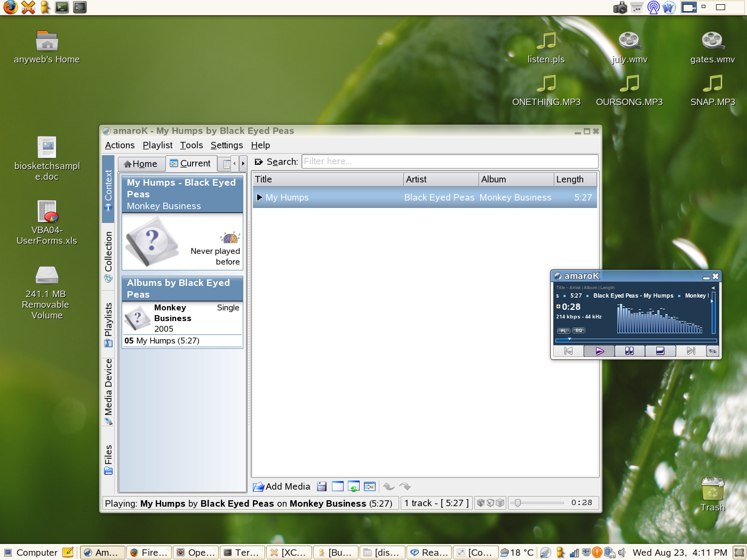747x560 pixels.
Task: Click the Undo arrow in playlist toolbar
Action: (389, 486)
